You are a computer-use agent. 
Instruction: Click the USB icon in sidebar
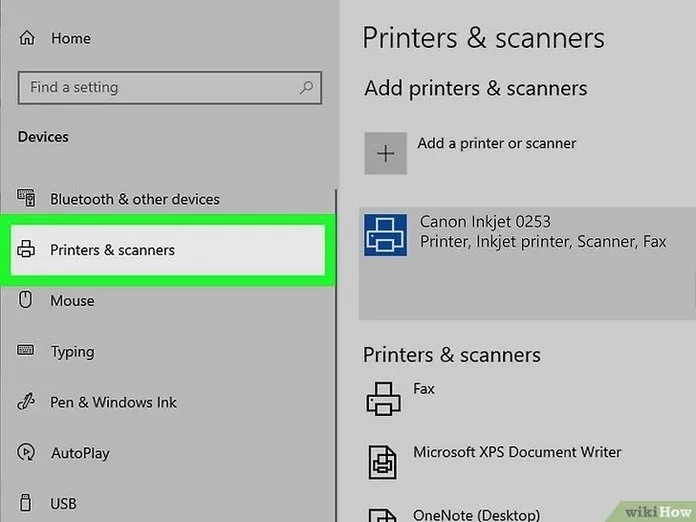(x=27, y=503)
